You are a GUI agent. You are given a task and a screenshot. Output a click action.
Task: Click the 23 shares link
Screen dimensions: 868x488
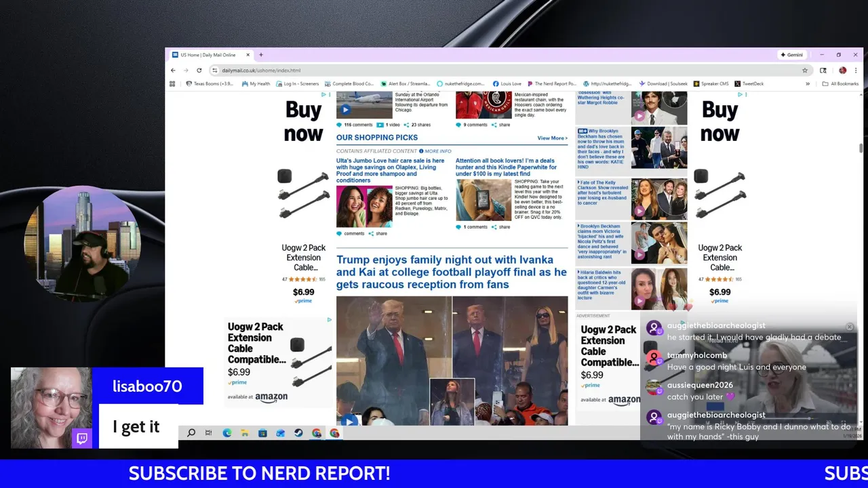click(417, 125)
